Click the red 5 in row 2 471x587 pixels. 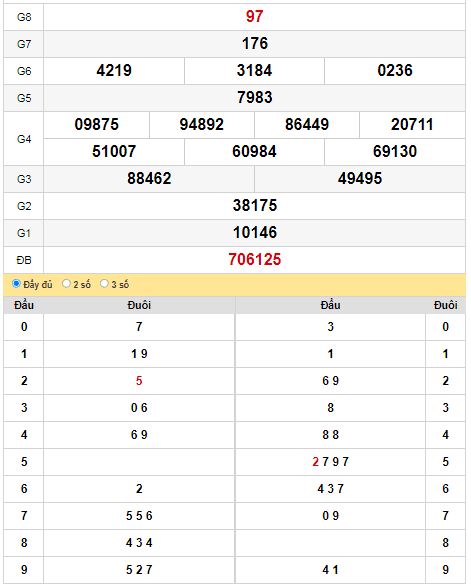[x=139, y=381]
